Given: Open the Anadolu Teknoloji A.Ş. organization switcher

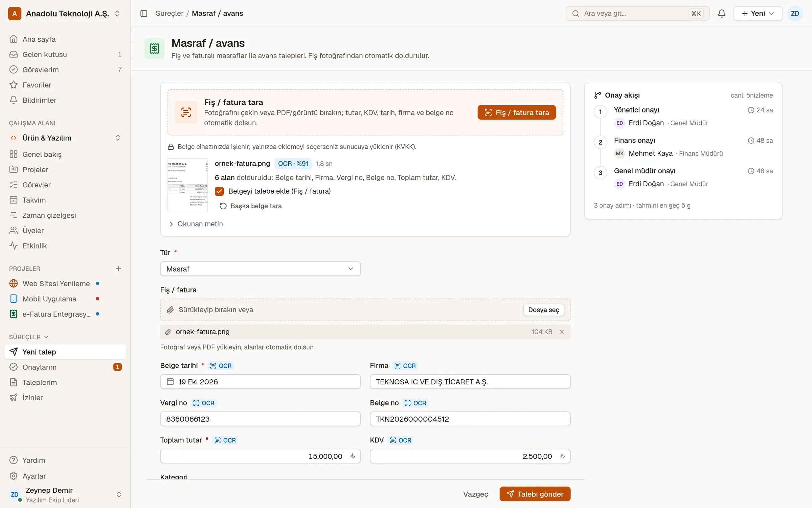Looking at the screenshot, I should (65, 14).
